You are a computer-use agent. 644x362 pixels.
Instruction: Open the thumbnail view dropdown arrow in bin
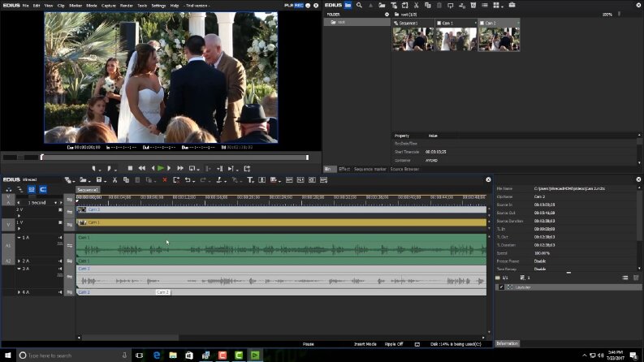click(502, 6)
